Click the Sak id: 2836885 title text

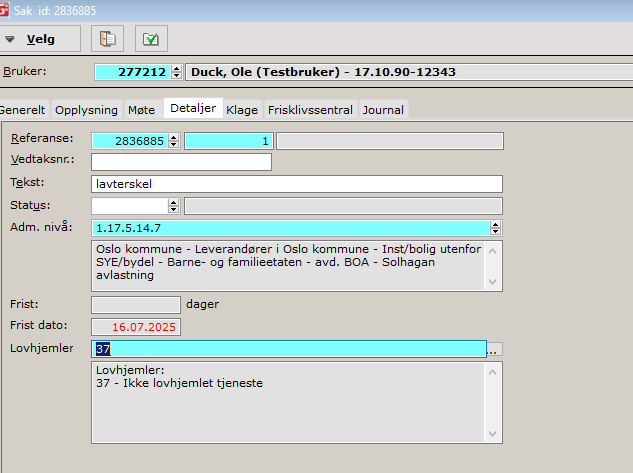pos(55,10)
